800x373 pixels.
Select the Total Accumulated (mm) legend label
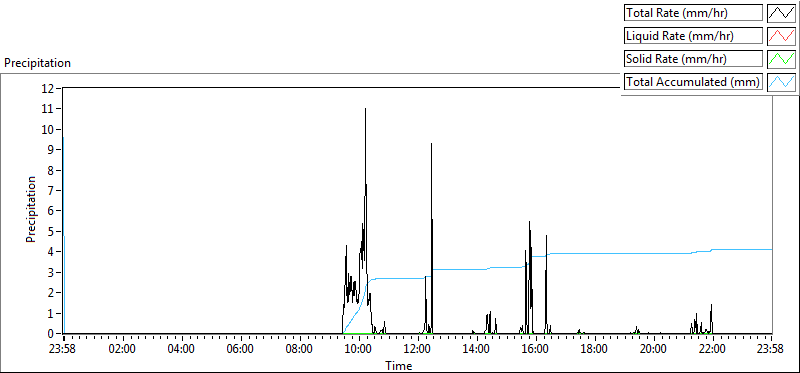point(693,82)
